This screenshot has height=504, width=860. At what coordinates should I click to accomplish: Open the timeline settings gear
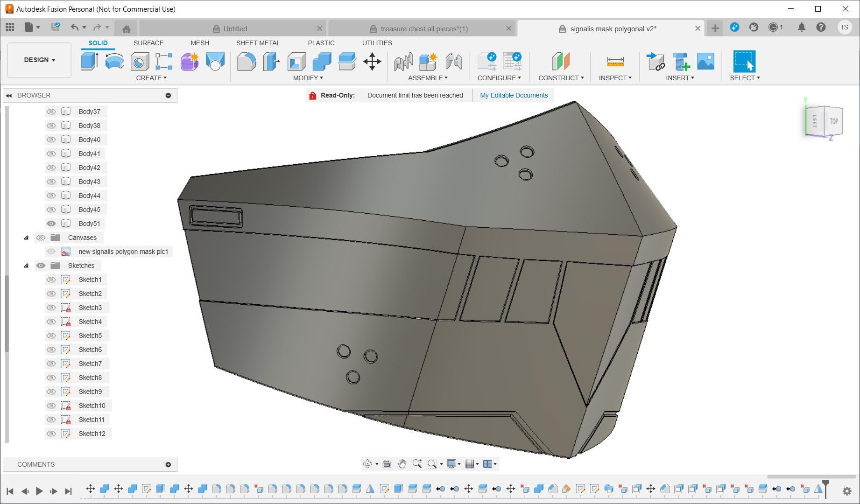pyautogui.click(x=846, y=491)
